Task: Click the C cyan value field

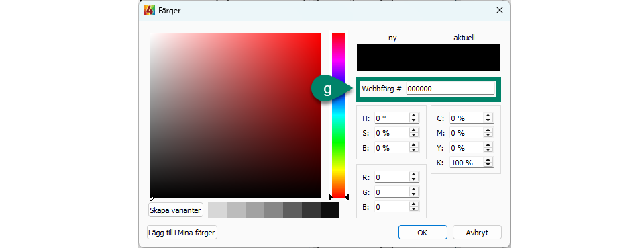Action: point(466,118)
